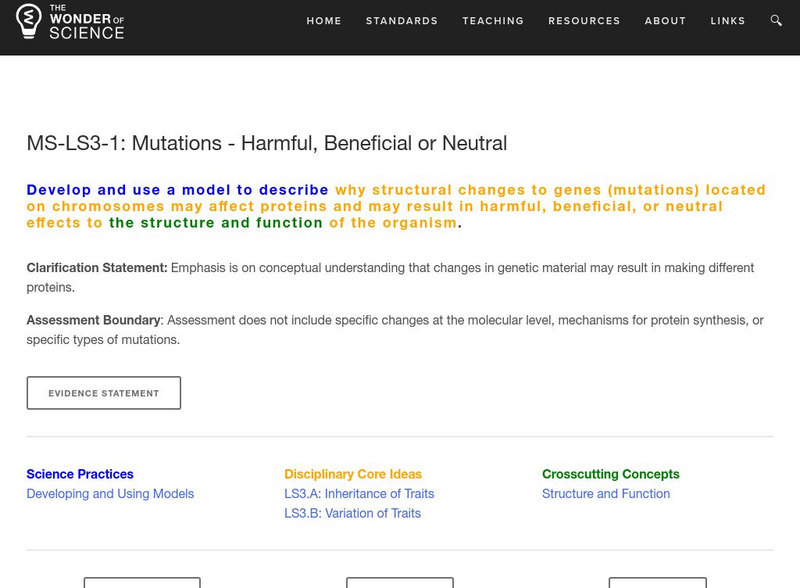Open LS3.B: Variation of Traits
The image size is (800, 588).
[x=350, y=512]
